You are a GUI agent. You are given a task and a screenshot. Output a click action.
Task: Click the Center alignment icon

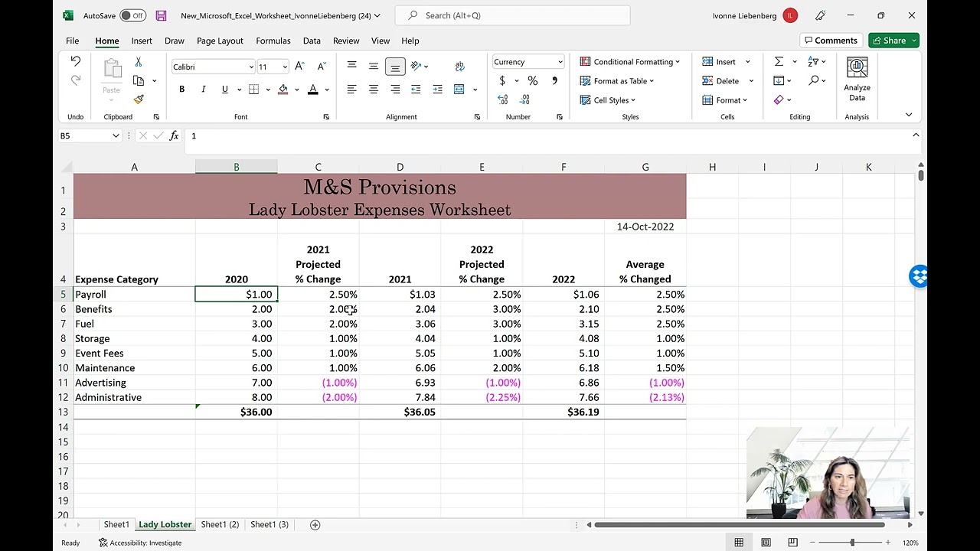(x=374, y=90)
